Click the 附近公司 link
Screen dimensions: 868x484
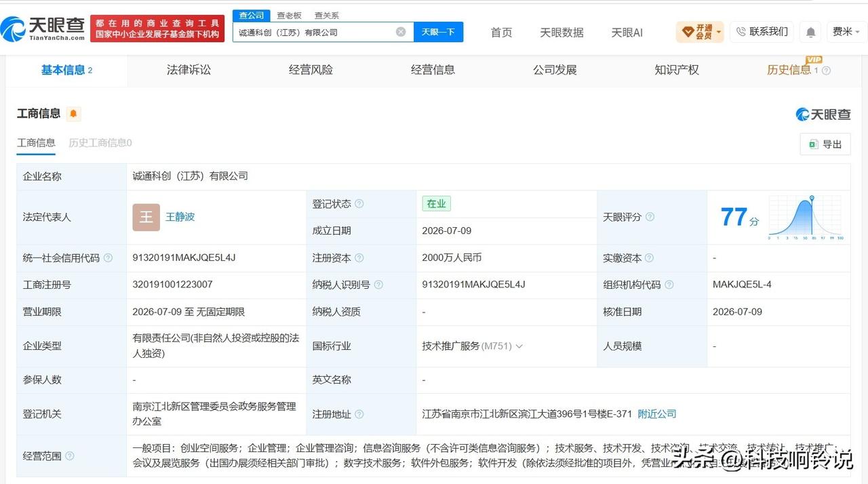(x=657, y=414)
